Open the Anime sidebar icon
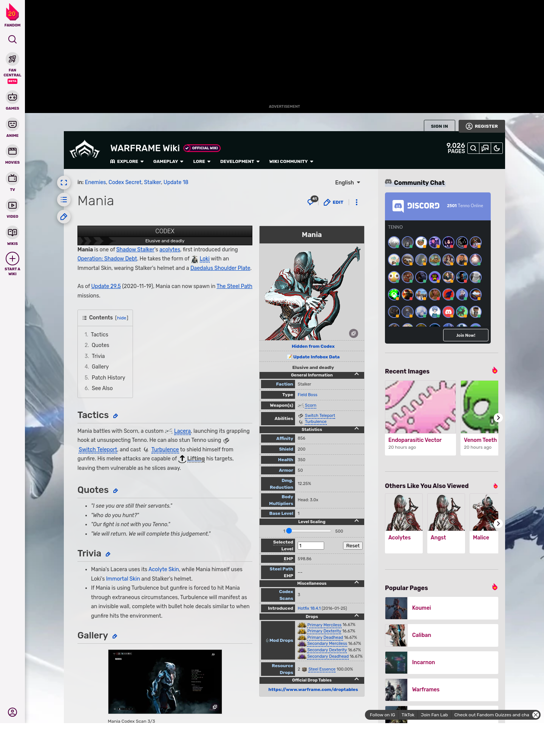The height and width of the screenshot is (756, 544). (12, 124)
